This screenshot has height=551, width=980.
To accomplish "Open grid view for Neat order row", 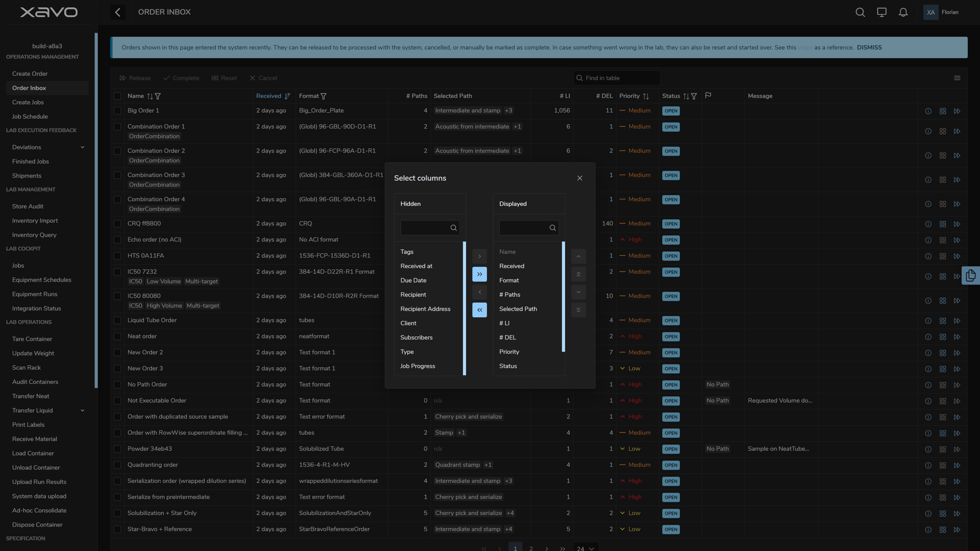I will click(943, 337).
